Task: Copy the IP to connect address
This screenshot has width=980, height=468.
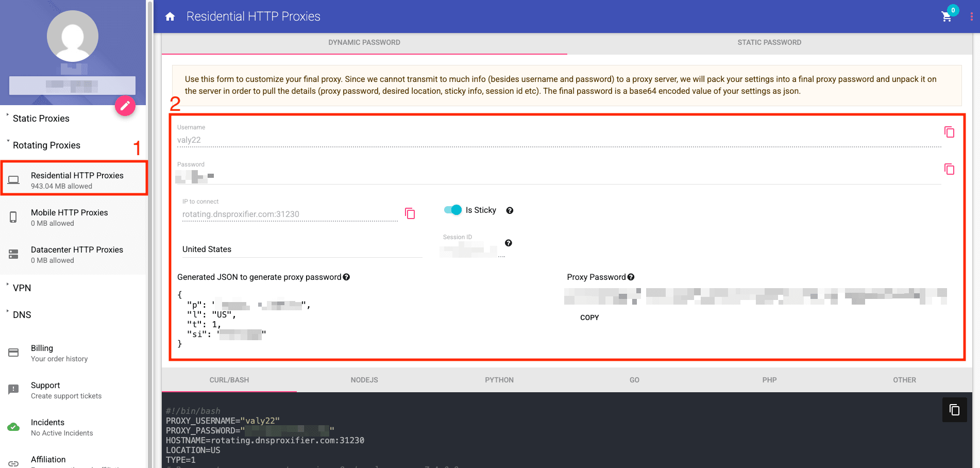Action: (x=410, y=213)
